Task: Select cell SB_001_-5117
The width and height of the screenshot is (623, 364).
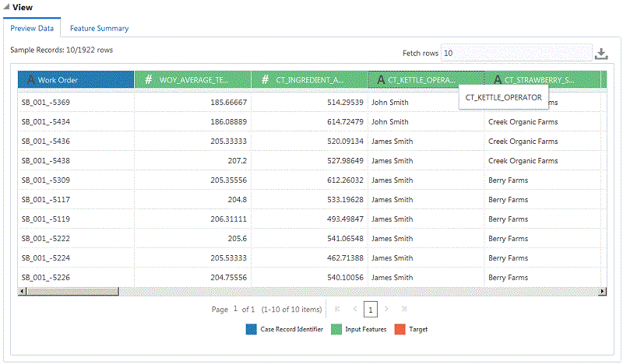Action: pyautogui.click(x=46, y=200)
